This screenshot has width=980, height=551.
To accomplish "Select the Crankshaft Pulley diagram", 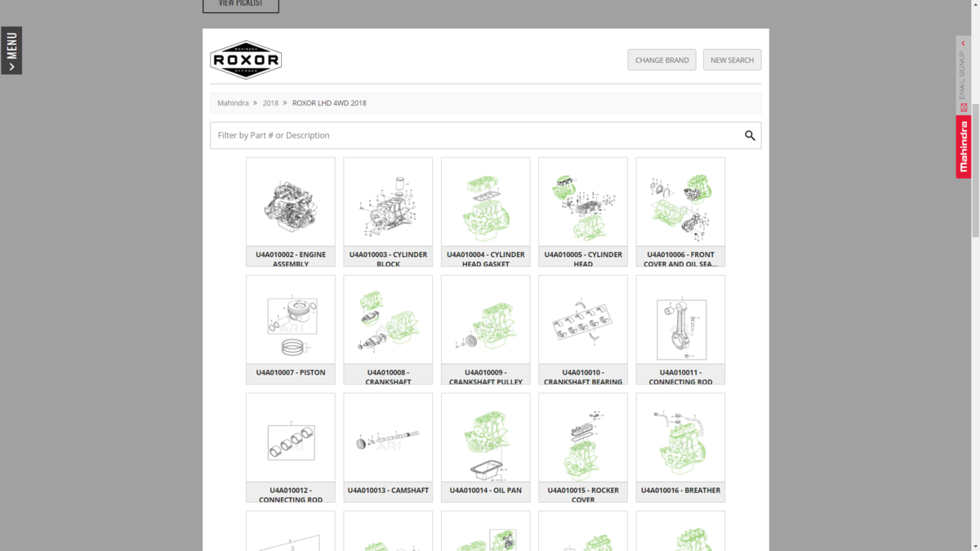I will pyautogui.click(x=485, y=321).
